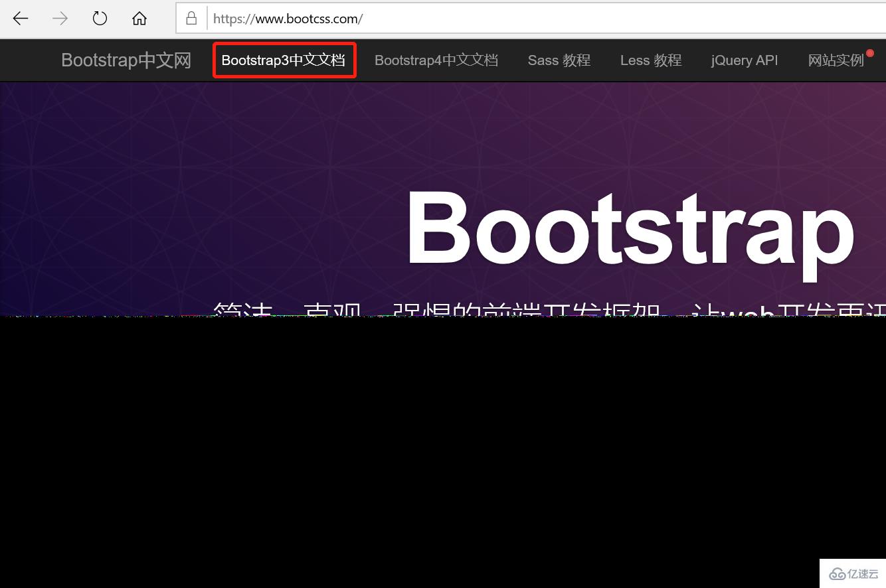Open Bootstrap3中文文档 navigation item
This screenshot has width=886, height=588.
click(284, 60)
